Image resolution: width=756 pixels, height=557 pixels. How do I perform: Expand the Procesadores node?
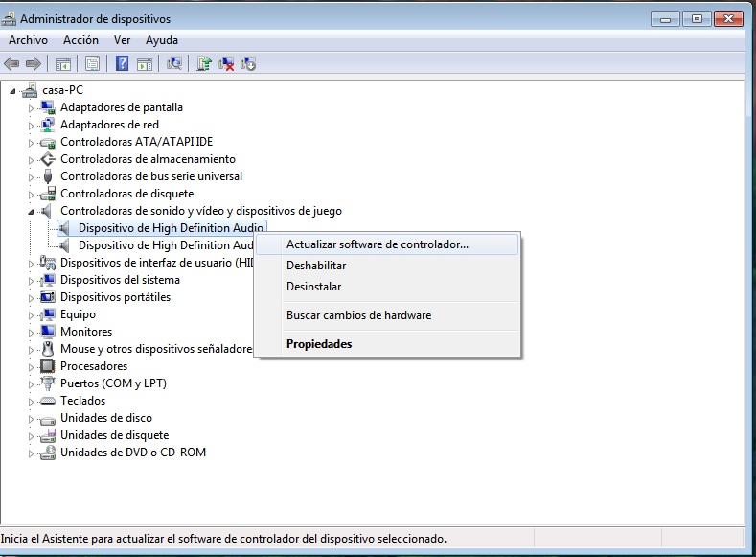click(31, 367)
